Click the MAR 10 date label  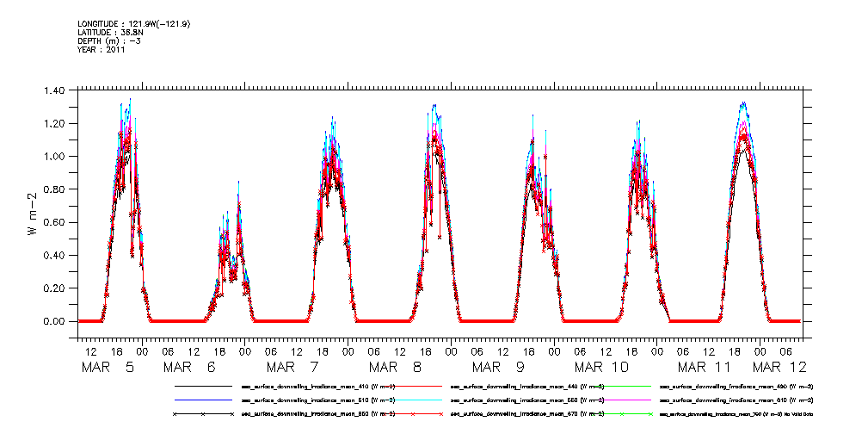coord(601,368)
